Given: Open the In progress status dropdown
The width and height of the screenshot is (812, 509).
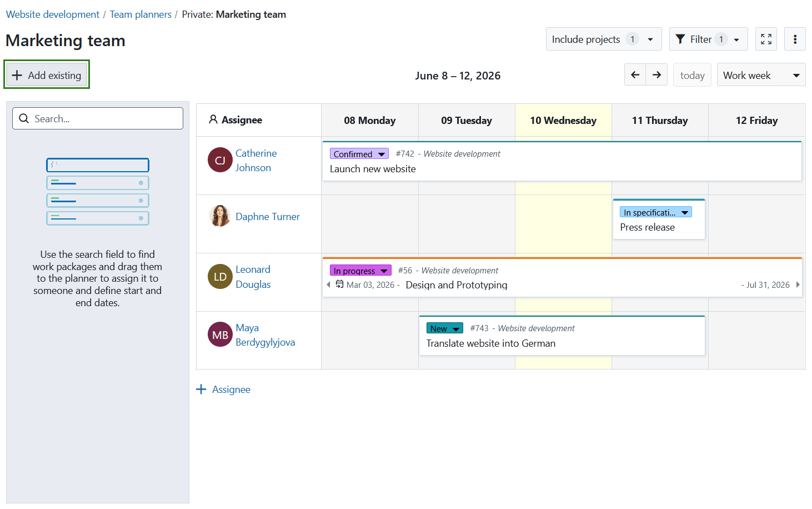Looking at the screenshot, I should pyautogui.click(x=360, y=271).
